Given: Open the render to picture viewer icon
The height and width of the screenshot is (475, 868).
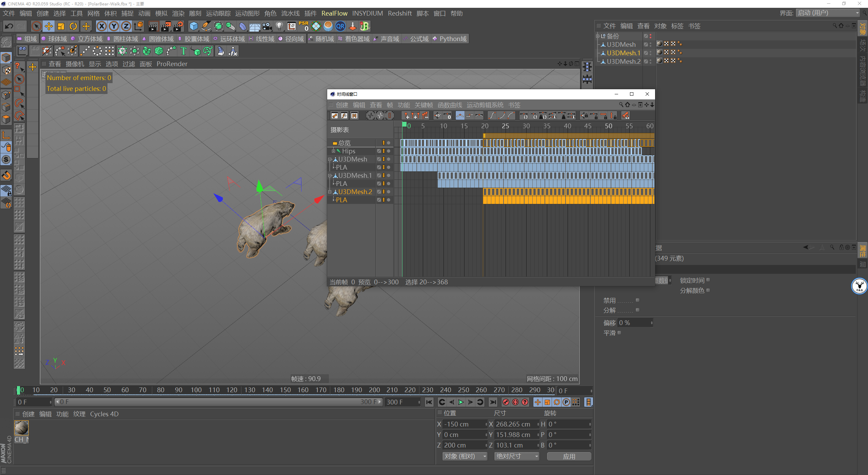Looking at the screenshot, I should pyautogui.click(x=166, y=26).
